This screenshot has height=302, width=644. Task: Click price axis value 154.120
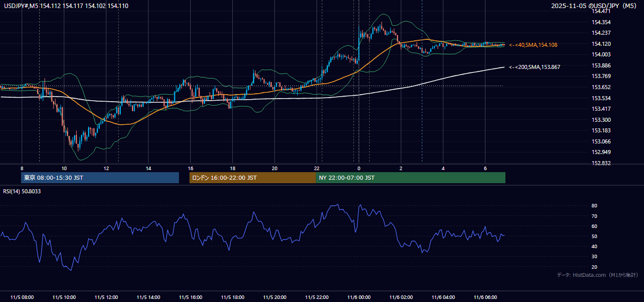click(x=601, y=44)
